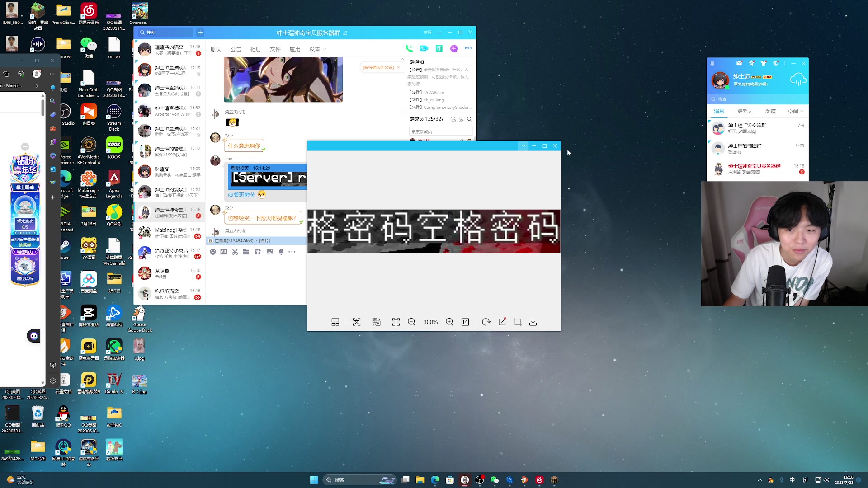Switch to the 公告 tab

tap(236, 49)
